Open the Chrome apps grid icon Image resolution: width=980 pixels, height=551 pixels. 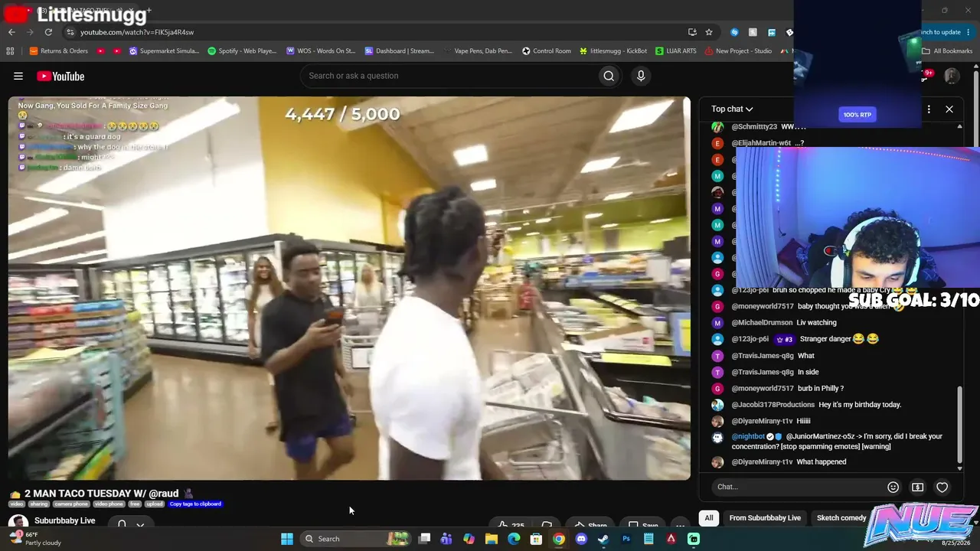tap(10, 51)
